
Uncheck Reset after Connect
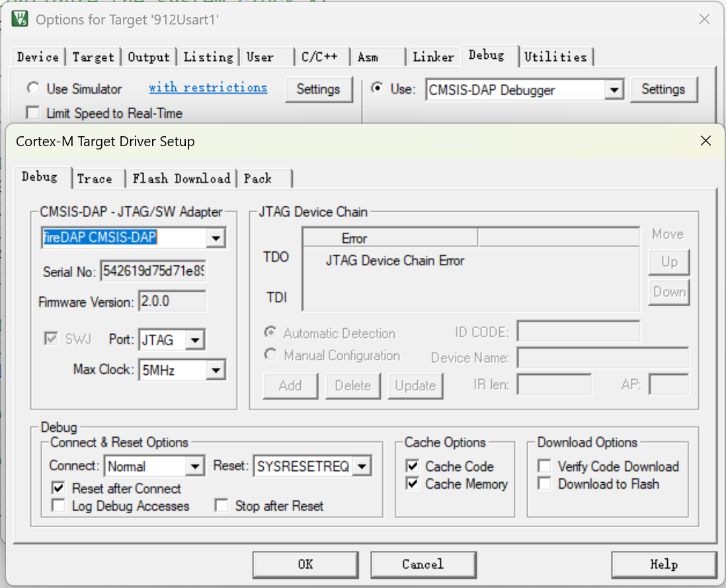click(58, 488)
